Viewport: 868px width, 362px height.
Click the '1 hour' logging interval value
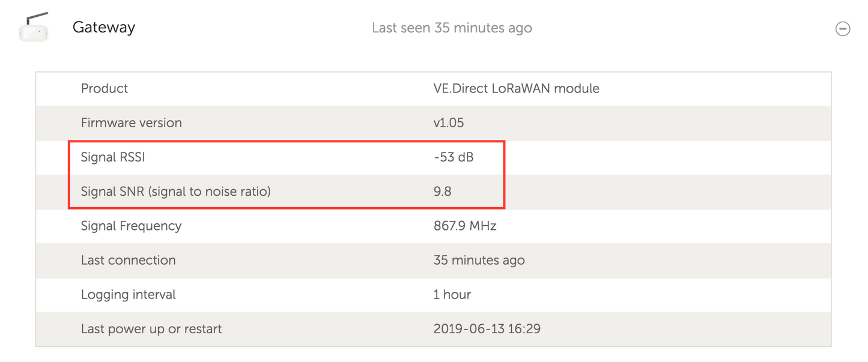tap(452, 295)
